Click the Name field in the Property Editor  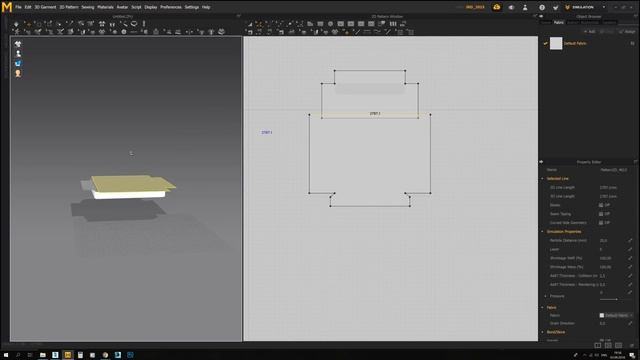[614, 170]
